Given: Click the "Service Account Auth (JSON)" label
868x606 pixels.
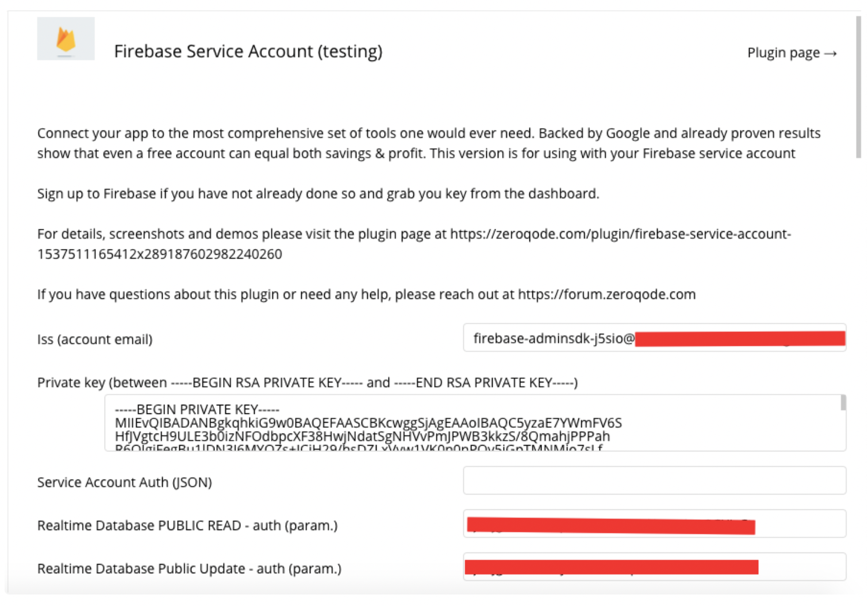Looking at the screenshot, I should [125, 482].
